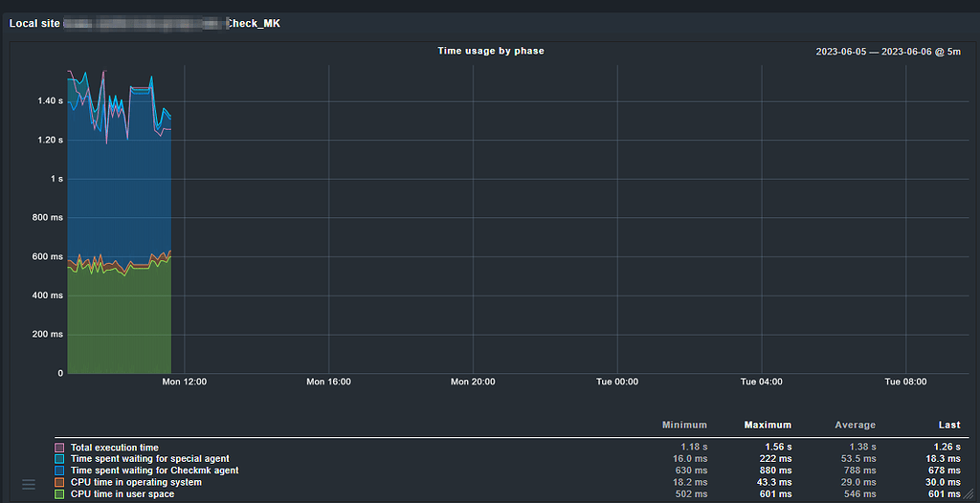Click the Mon 20:00 time axis label
Screen dimensions: 980x503
[x=473, y=382]
